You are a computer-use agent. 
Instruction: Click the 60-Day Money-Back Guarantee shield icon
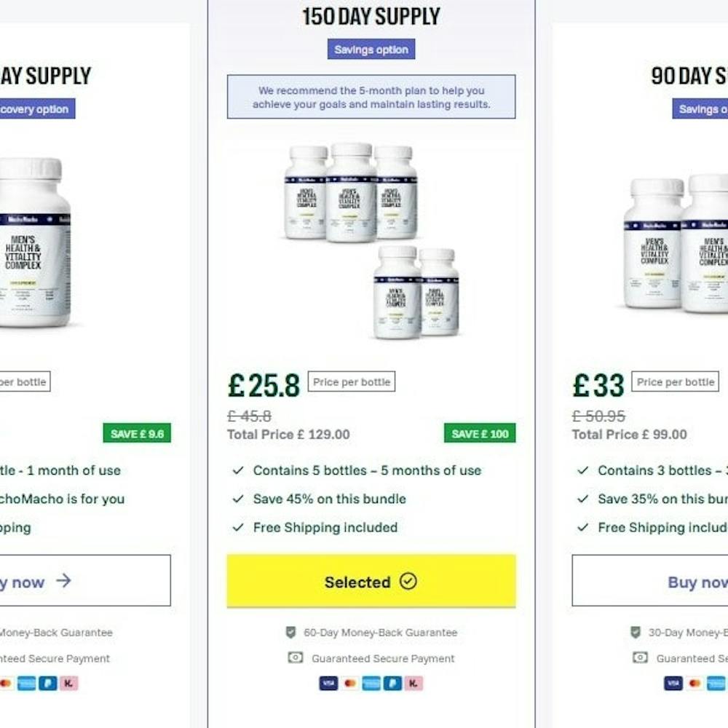coord(291,633)
